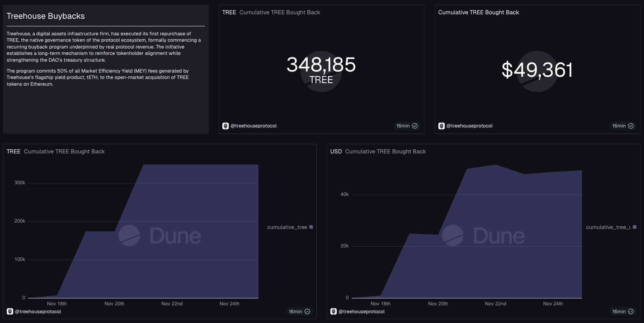Click Nov 18th on the TREE chart axis
644x323 pixels.
click(x=57, y=304)
